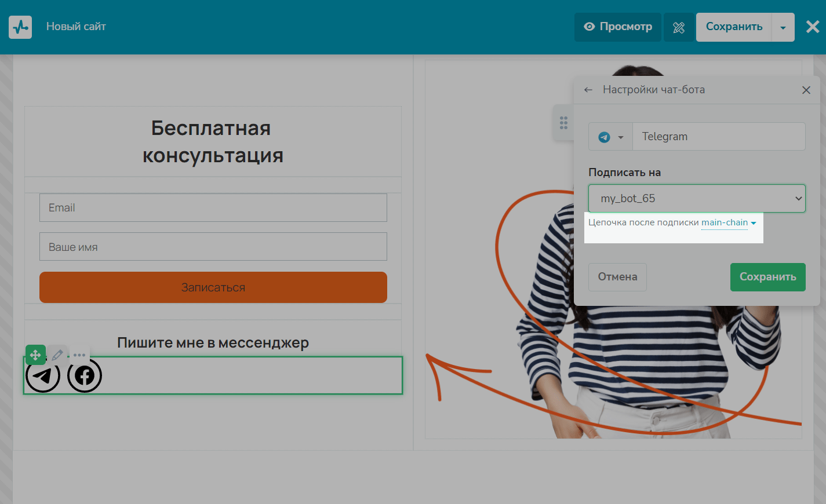
Task: Open the three-dots block options menu
Action: 79,355
